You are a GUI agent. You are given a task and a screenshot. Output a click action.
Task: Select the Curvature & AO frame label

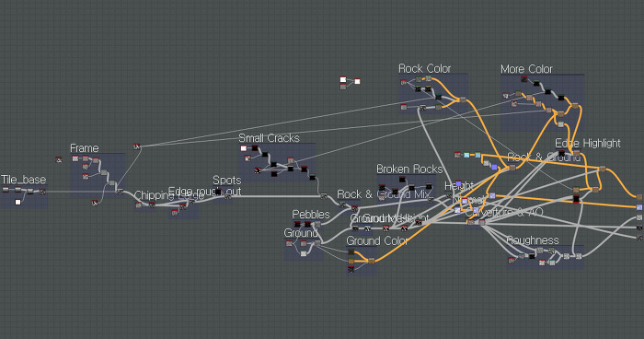click(504, 212)
